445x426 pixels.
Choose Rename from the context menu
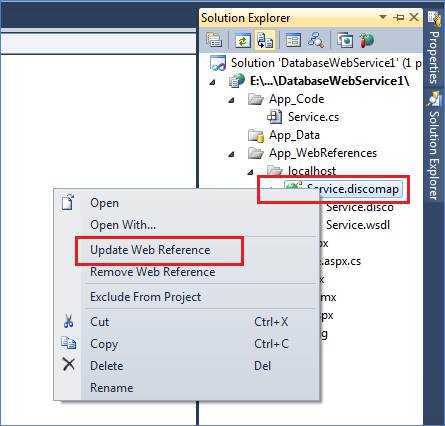pos(111,388)
